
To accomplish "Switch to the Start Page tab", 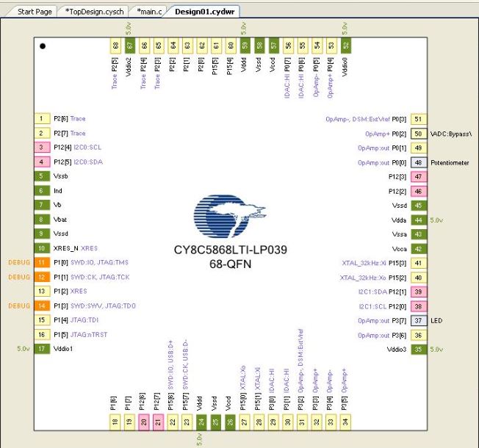I will click(x=35, y=12).
